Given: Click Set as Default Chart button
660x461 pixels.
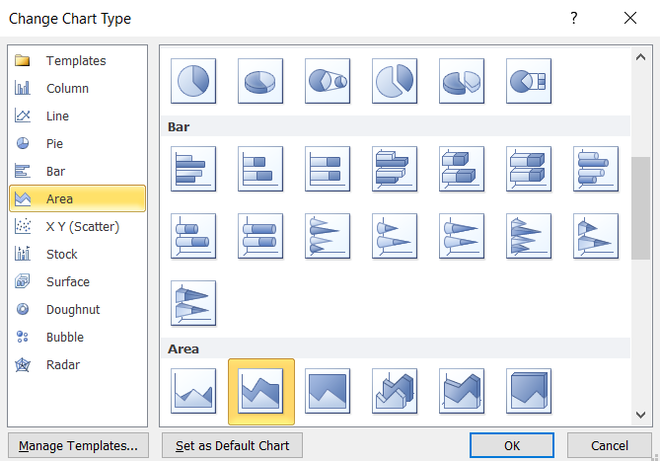Looking at the screenshot, I should click(232, 445).
